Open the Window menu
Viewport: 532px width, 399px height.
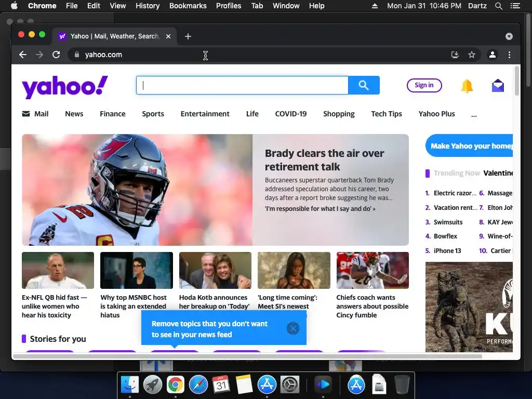pyautogui.click(x=286, y=6)
